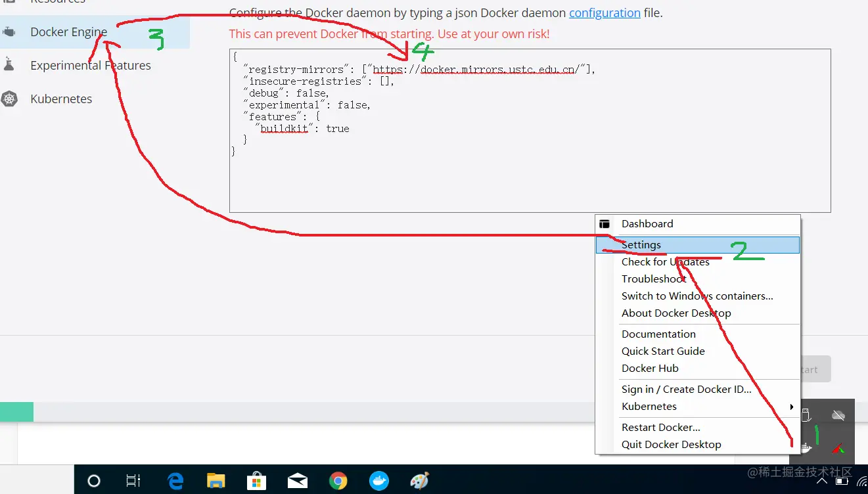
Task: Expand the Kubernetes submenu arrow
Action: pyautogui.click(x=792, y=407)
